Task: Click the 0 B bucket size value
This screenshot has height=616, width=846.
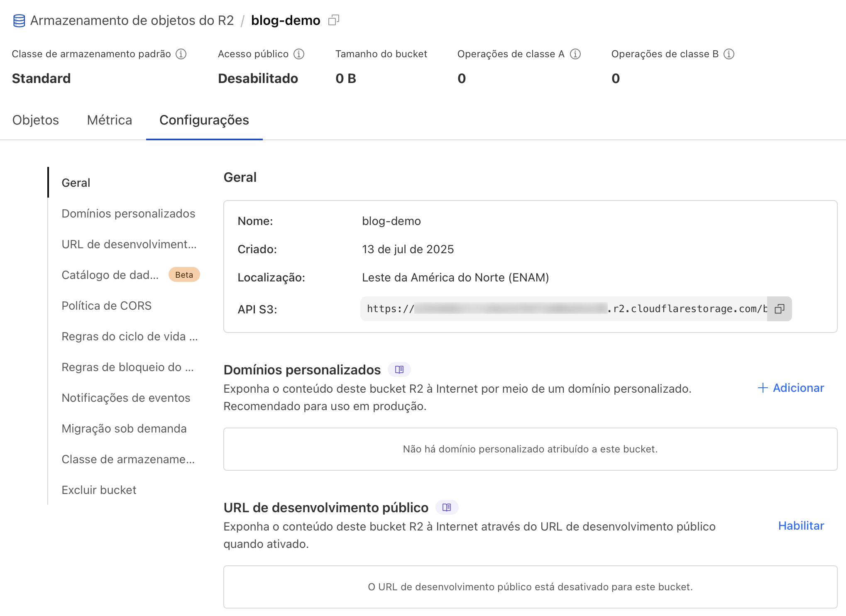Action: (x=346, y=78)
